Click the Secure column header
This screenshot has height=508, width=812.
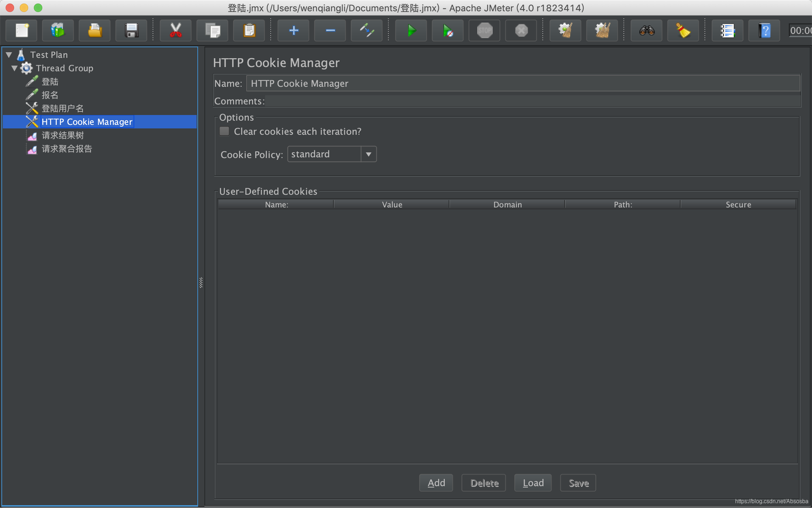738,205
